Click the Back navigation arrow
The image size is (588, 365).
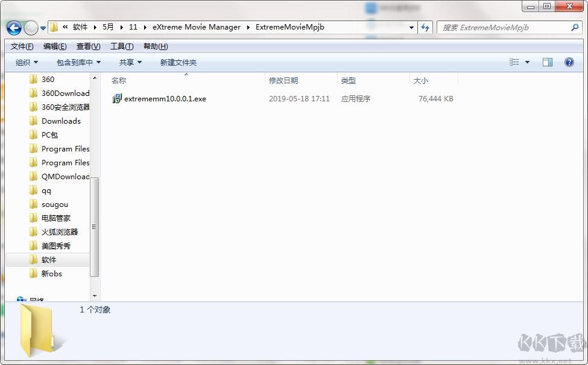coord(13,27)
